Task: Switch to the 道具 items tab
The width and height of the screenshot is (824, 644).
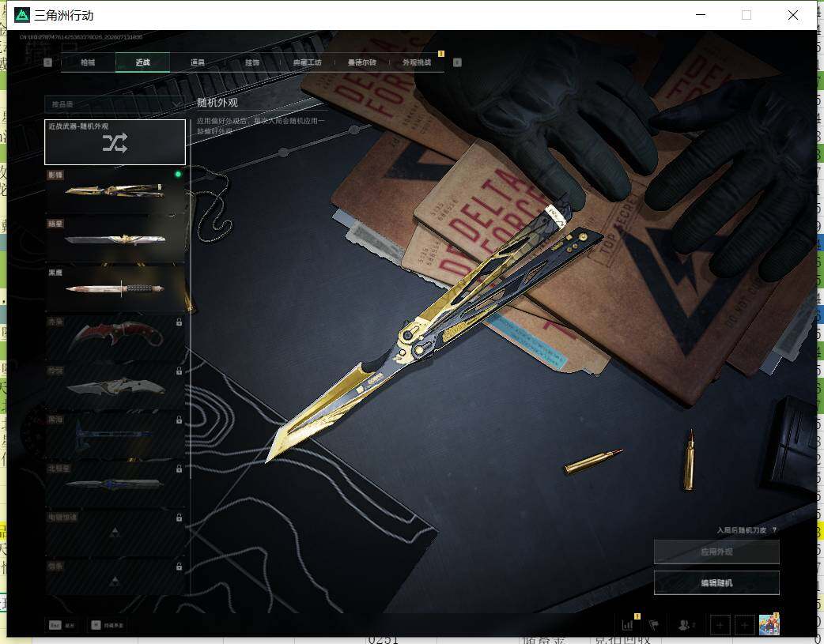Action: [197, 62]
